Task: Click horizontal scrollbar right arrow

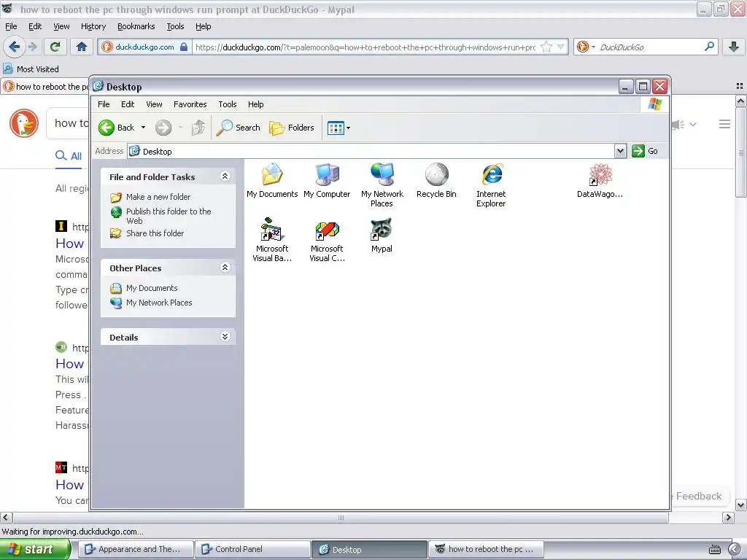Action: pos(728,517)
